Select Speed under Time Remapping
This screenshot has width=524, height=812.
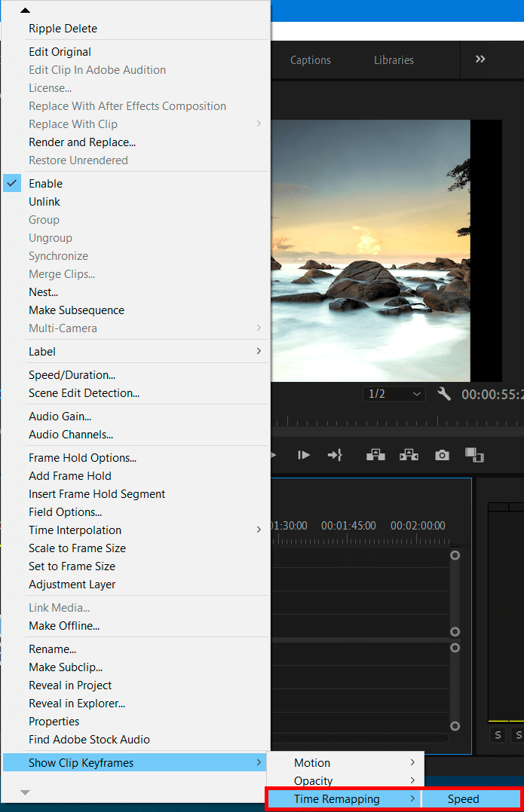pyautogui.click(x=463, y=799)
